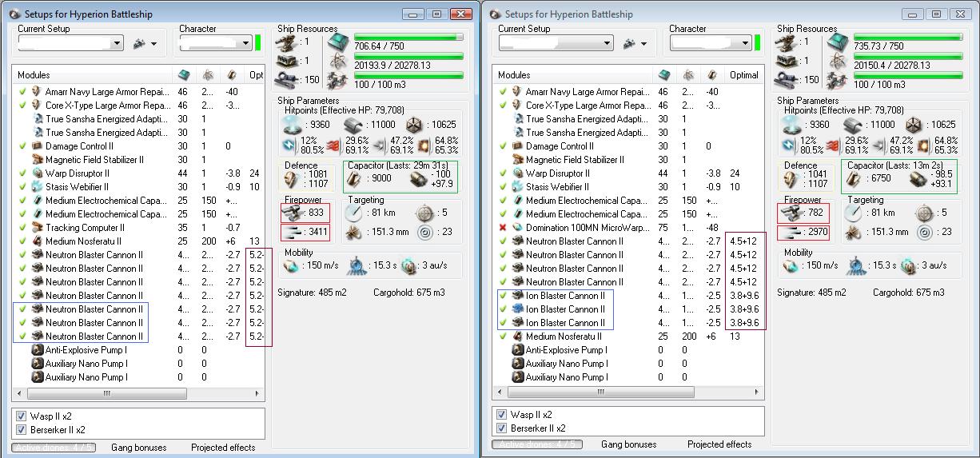The image size is (980, 458).
Task: Click the green skill indicator beside left Character dropdown
Action: (258, 43)
